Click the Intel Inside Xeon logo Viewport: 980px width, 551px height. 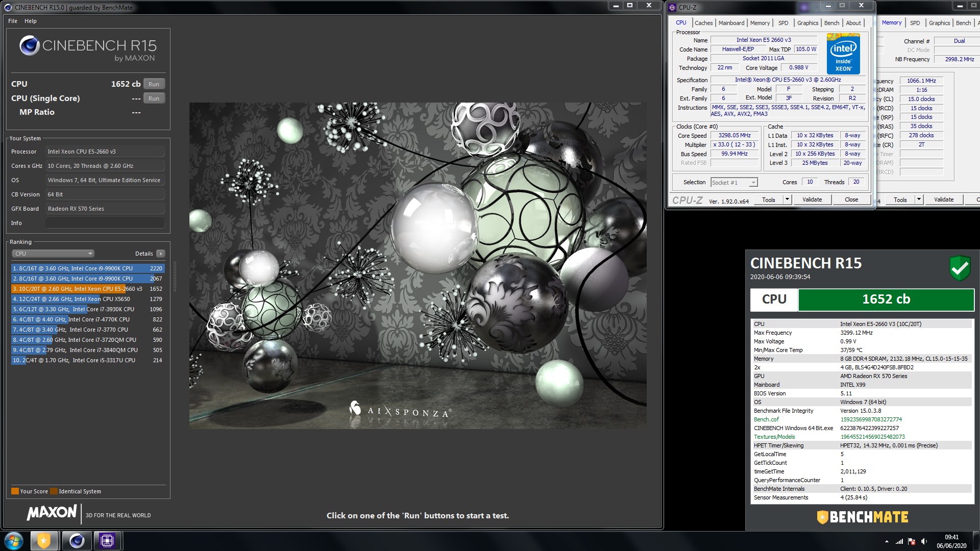pos(843,54)
